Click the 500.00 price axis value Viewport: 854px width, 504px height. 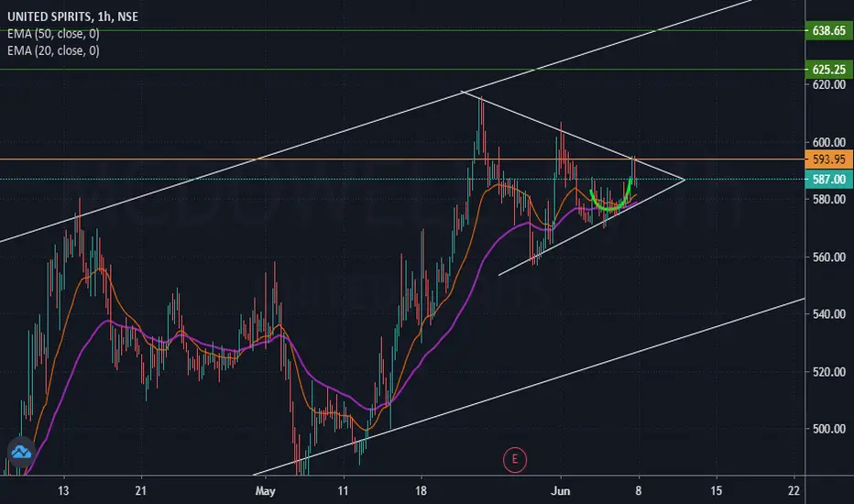pyautogui.click(x=829, y=429)
